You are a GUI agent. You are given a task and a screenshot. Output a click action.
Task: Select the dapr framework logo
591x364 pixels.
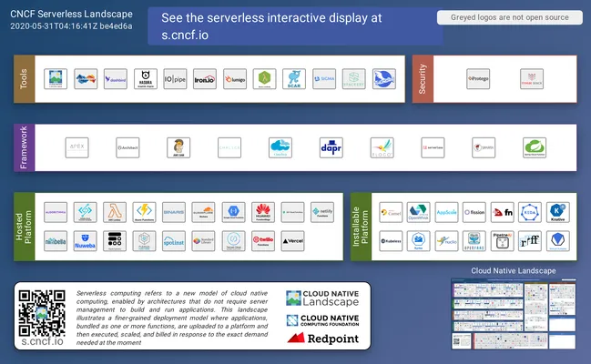point(331,147)
